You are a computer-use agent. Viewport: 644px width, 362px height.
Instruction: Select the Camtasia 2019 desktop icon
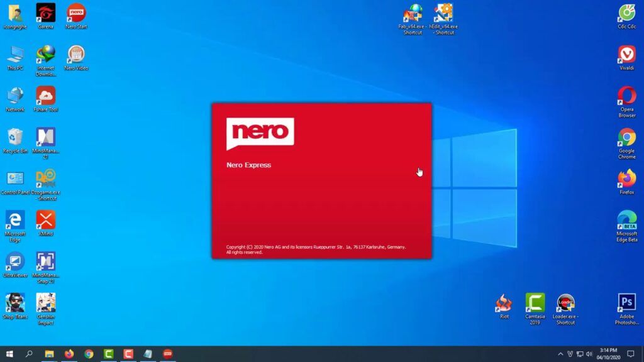point(535,309)
